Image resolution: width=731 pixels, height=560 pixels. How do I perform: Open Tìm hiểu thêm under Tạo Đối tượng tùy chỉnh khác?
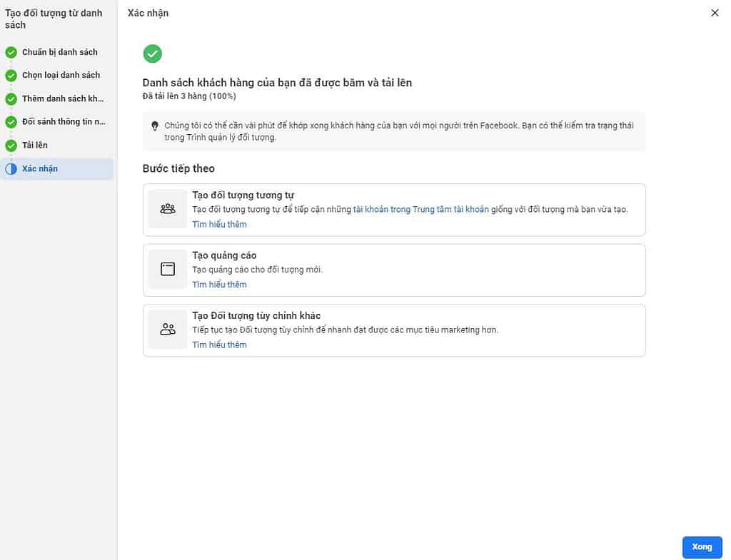[x=219, y=345]
